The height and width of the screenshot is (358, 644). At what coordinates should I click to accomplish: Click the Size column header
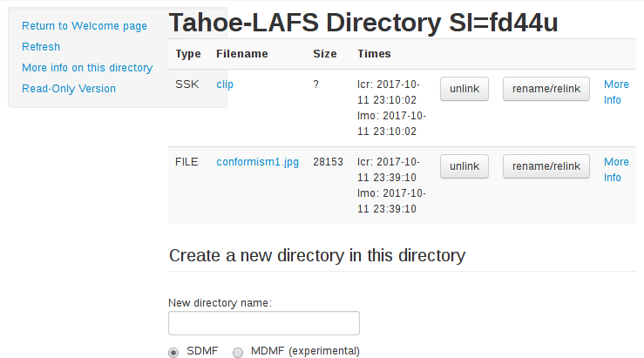324,54
